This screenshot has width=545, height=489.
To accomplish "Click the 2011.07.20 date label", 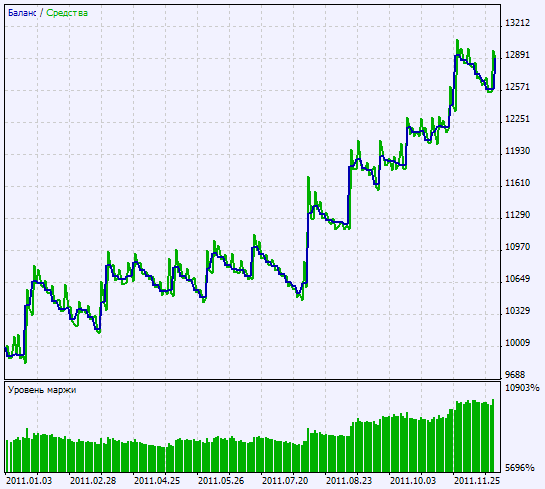I will pos(285,481).
